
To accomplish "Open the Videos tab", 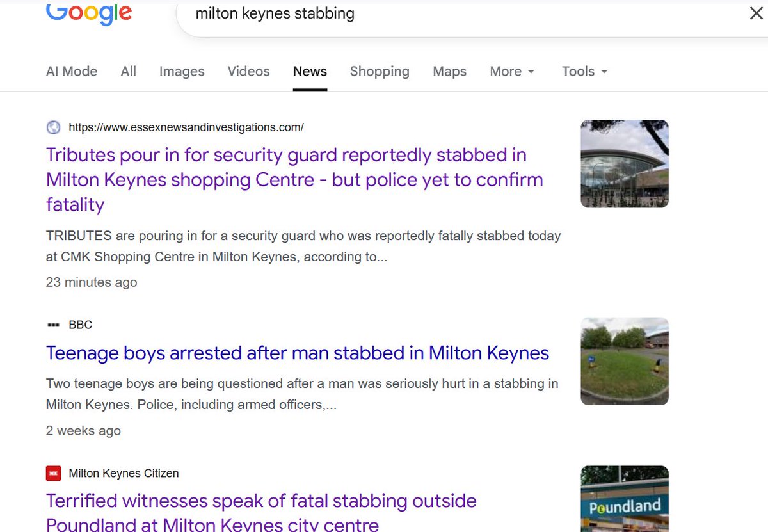I will (x=249, y=71).
